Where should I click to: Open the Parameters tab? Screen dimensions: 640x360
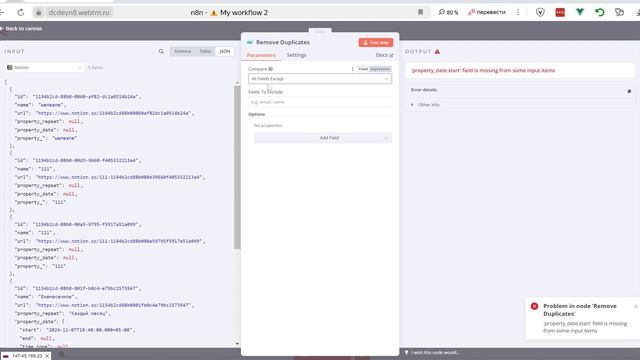tap(261, 55)
